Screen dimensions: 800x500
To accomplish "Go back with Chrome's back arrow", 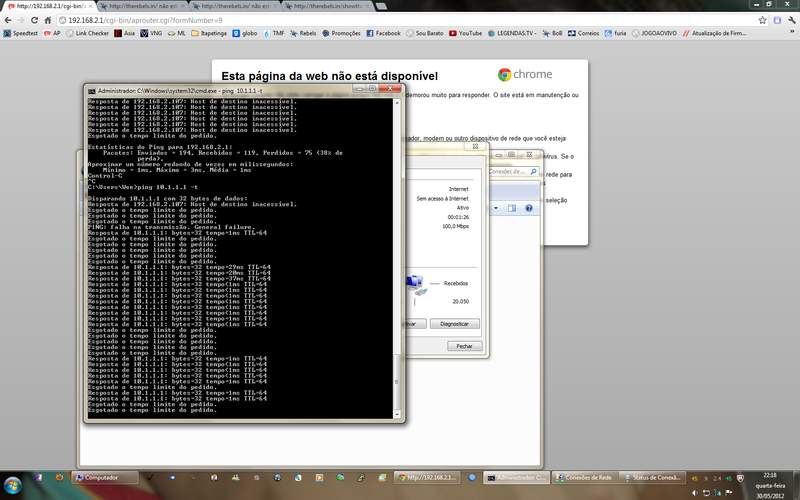I will pos(8,20).
